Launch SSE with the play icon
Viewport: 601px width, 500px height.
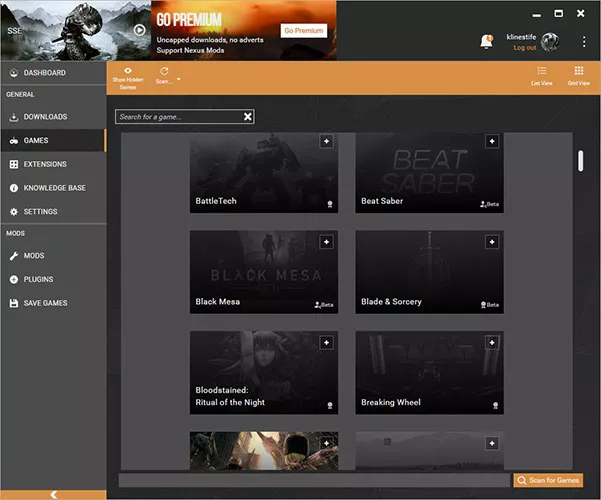140,30
